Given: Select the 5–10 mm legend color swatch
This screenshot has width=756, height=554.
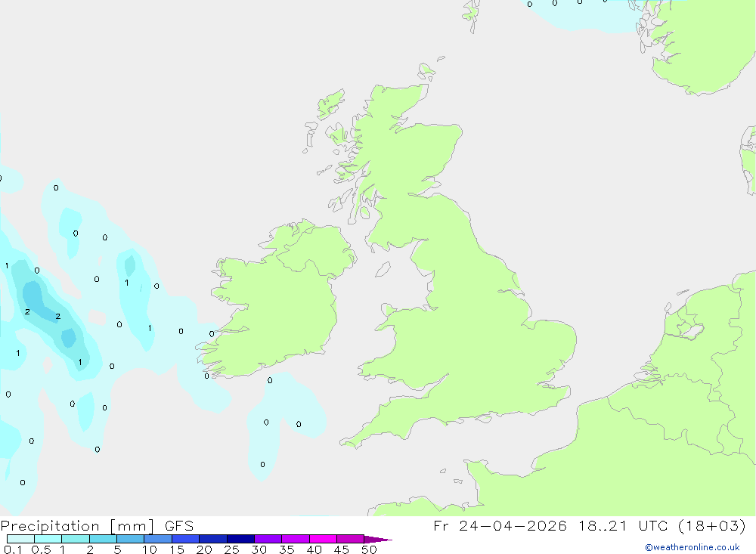Looking at the screenshot, I should click(131, 539).
